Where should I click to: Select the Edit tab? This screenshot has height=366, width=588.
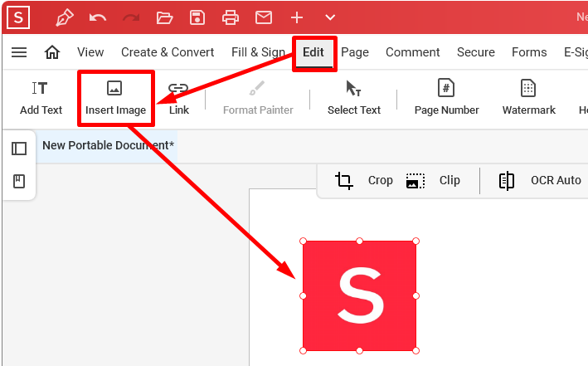click(313, 52)
